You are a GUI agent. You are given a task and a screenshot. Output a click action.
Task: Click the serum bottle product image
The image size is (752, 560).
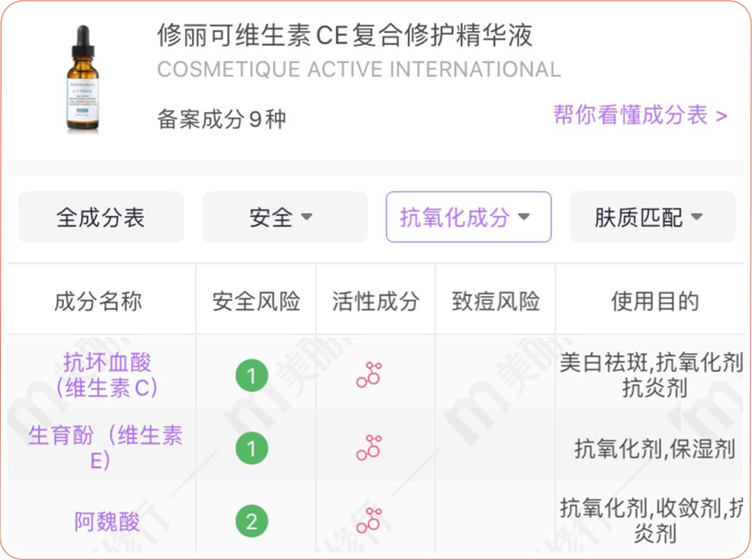click(x=82, y=79)
